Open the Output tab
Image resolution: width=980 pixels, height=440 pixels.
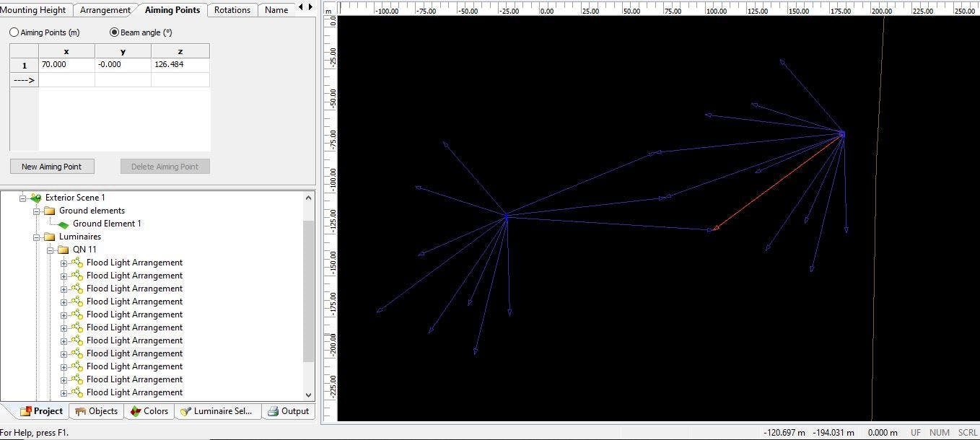click(288, 411)
